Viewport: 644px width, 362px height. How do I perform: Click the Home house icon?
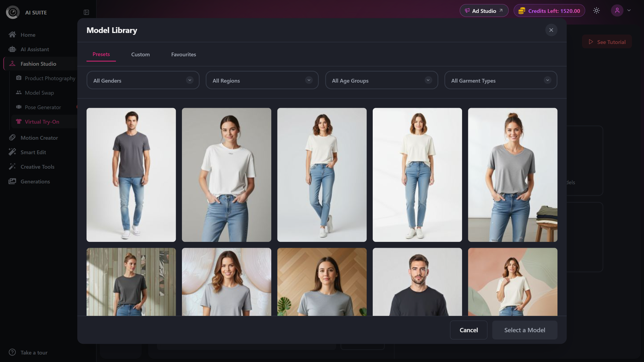pos(12,35)
